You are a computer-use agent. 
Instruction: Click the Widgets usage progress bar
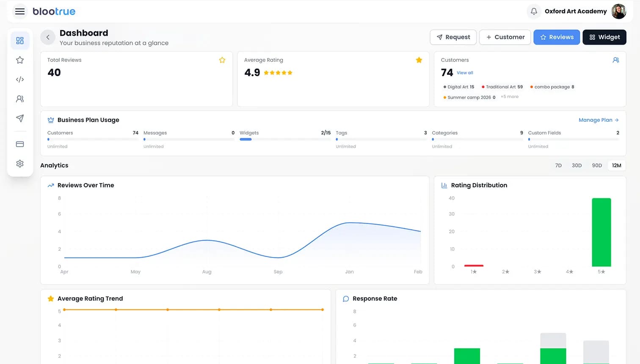point(246,139)
